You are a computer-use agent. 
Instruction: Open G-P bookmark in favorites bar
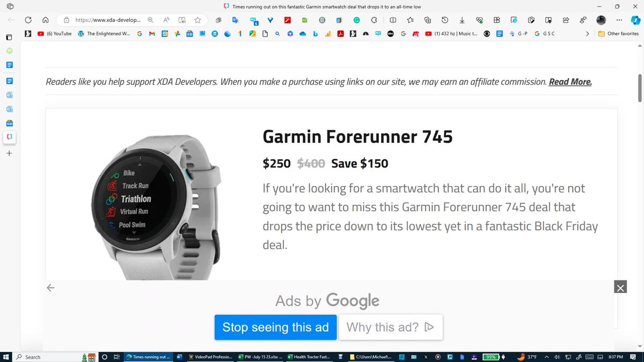click(x=518, y=34)
